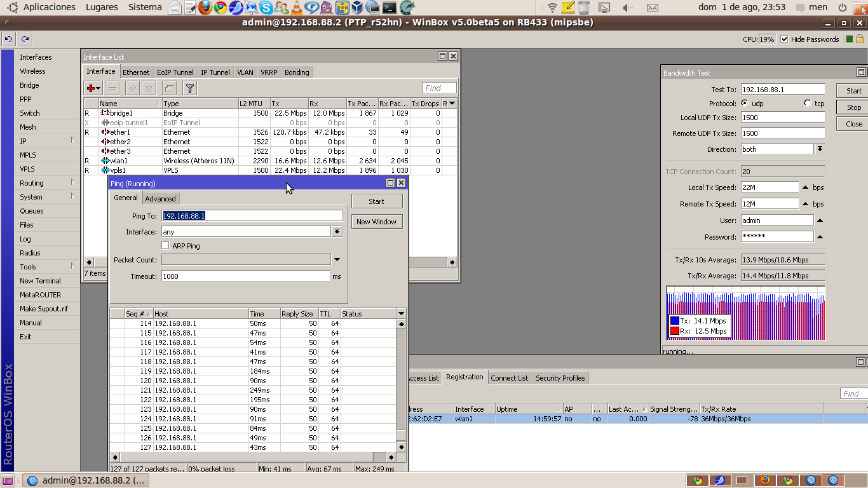Click the ping results vertical scrollbar
The width and height of the screenshot is (868, 488).
[x=401, y=385]
